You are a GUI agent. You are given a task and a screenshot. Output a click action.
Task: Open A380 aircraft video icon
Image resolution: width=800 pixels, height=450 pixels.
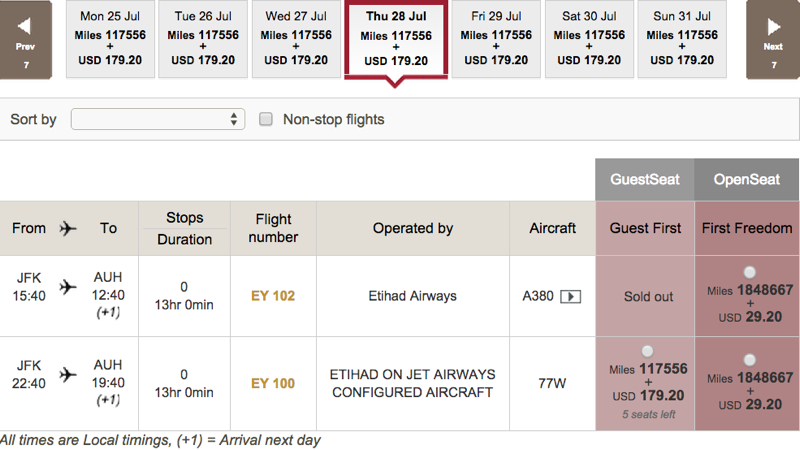click(x=570, y=296)
